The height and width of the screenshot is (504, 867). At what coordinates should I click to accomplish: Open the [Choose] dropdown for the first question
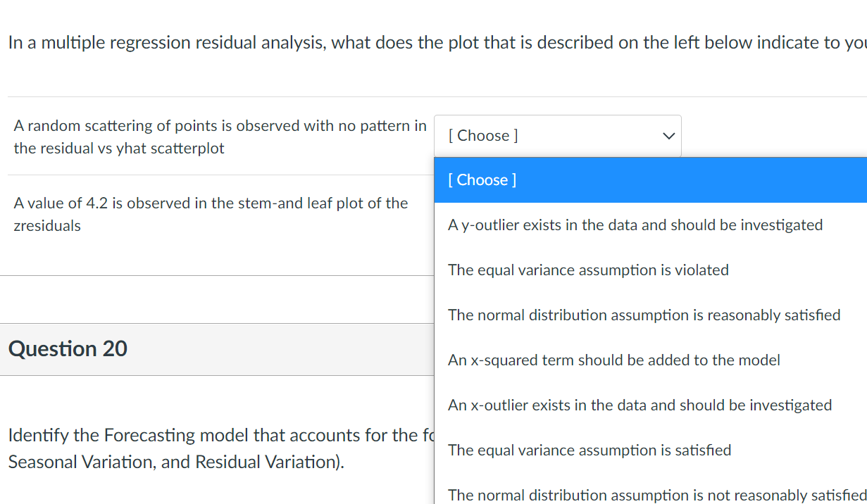point(558,135)
